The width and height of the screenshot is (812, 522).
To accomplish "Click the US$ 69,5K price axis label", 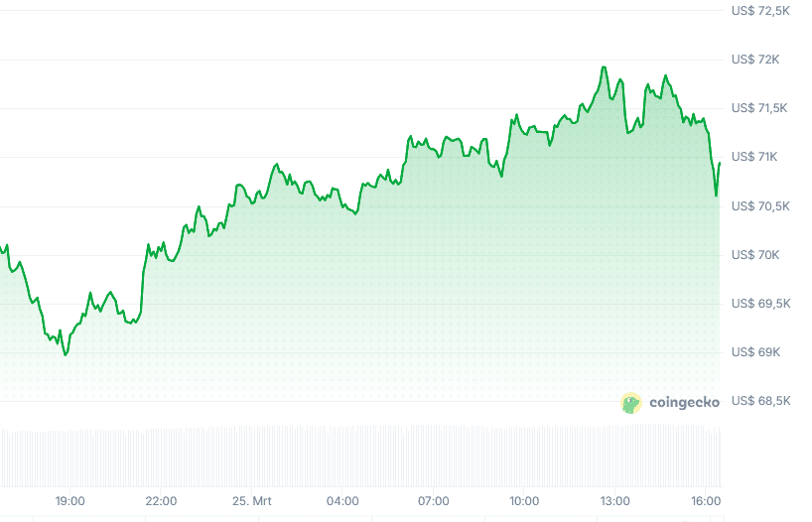I will pyautogui.click(x=760, y=304).
